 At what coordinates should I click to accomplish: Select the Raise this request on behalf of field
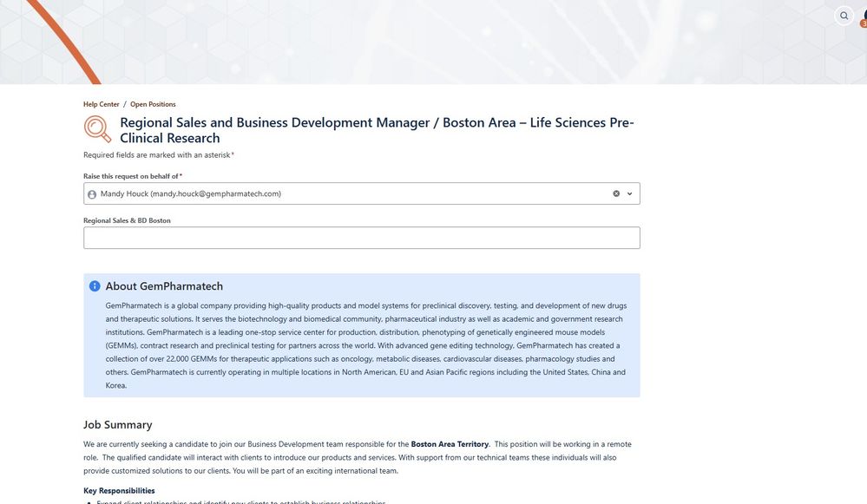(362, 193)
